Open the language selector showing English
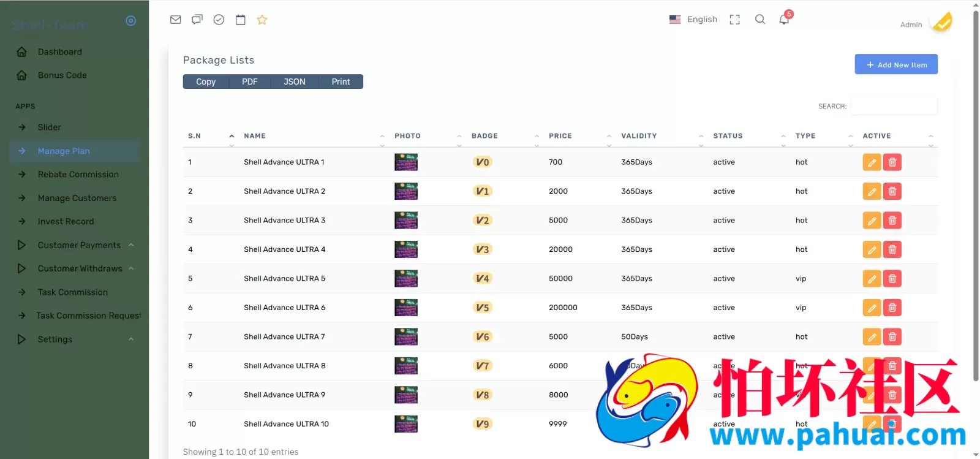980x459 pixels. coord(693,20)
